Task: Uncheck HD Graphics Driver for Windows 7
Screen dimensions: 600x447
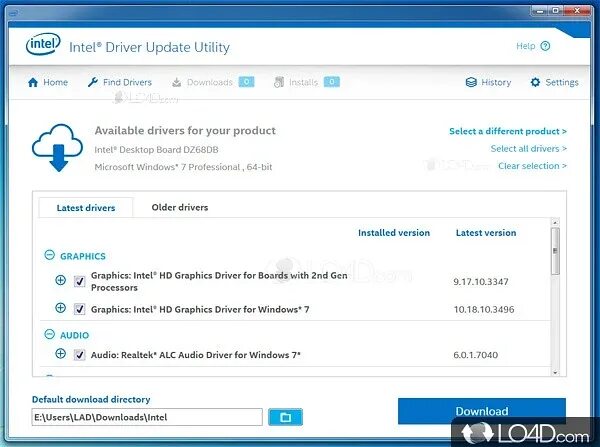Action: 80,309
